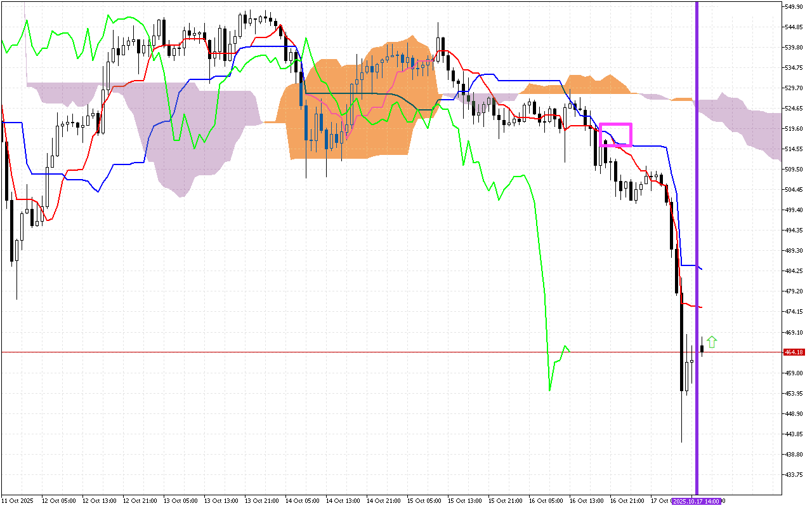Click the green up arrow signal
Image resolution: width=812 pixels, height=508 pixels.
(x=712, y=342)
